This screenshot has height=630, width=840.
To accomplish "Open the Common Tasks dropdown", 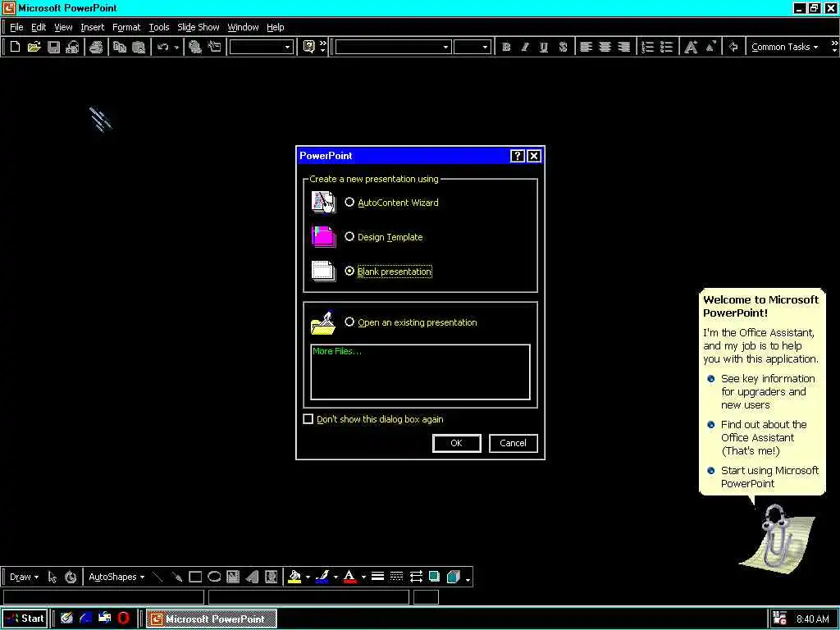I will 784,47.
